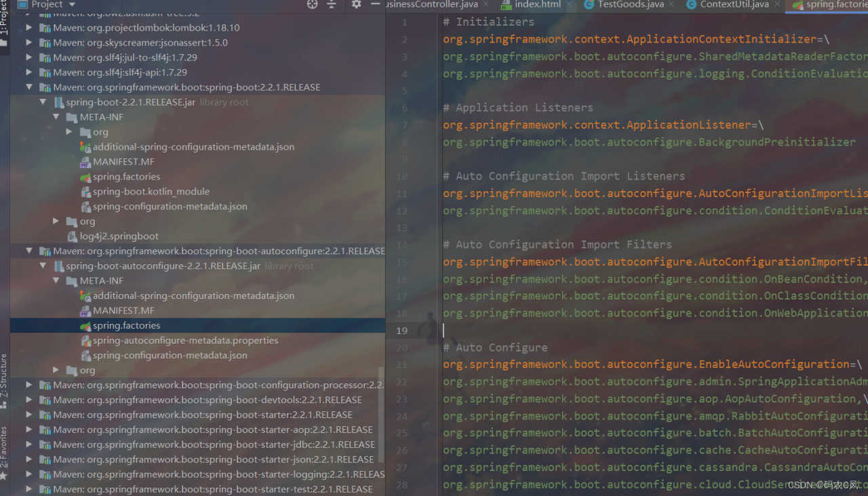868x496 pixels.
Task: Collapse spring-boot-autoconfigure-2.2.1.RELEASE.jar node
Action: pos(43,266)
